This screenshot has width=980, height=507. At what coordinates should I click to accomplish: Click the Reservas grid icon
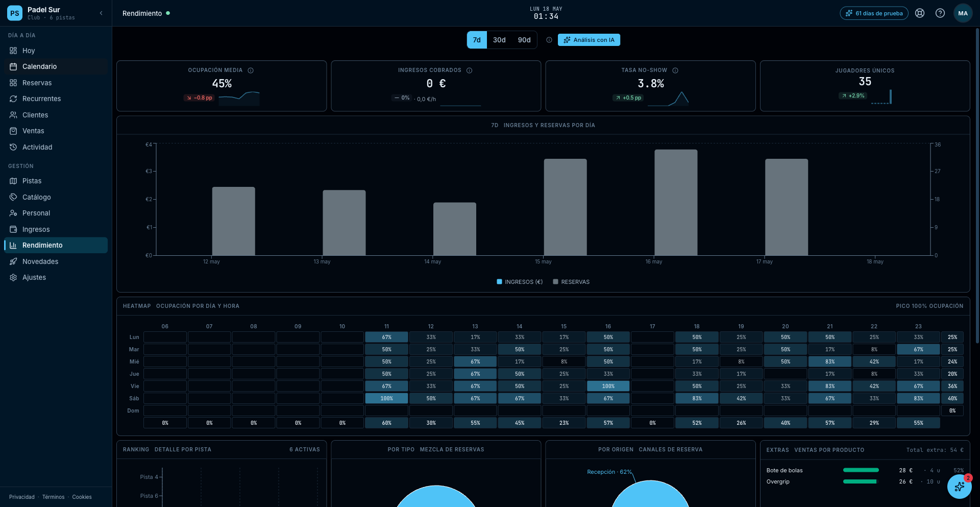tap(13, 83)
